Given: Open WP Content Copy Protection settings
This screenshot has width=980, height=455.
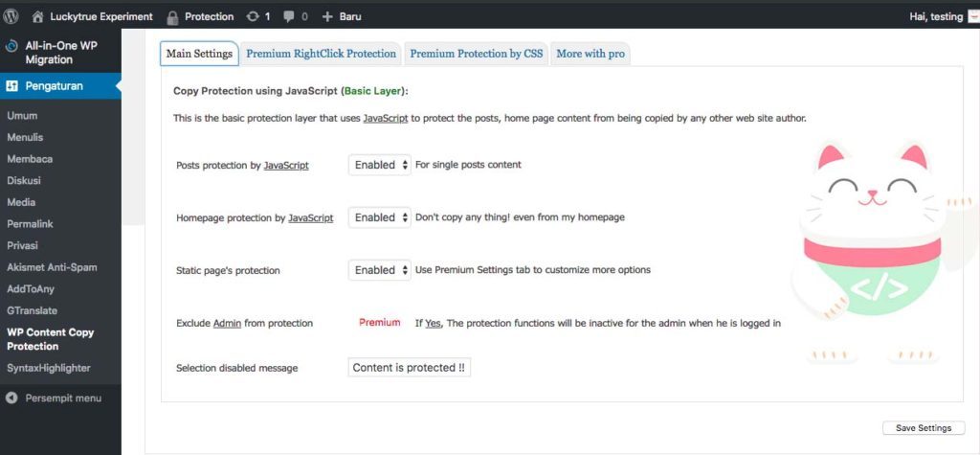Looking at the screenshot, I should [51, 339].
